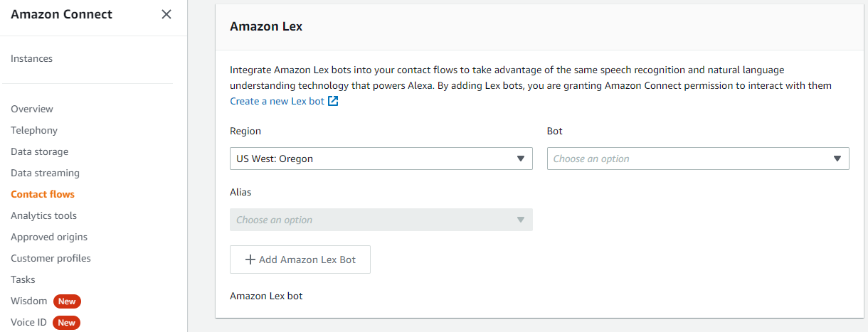Navigate to Data streaming
The height and width of the screenshot is (332, 868).
[x=45, y=173]
